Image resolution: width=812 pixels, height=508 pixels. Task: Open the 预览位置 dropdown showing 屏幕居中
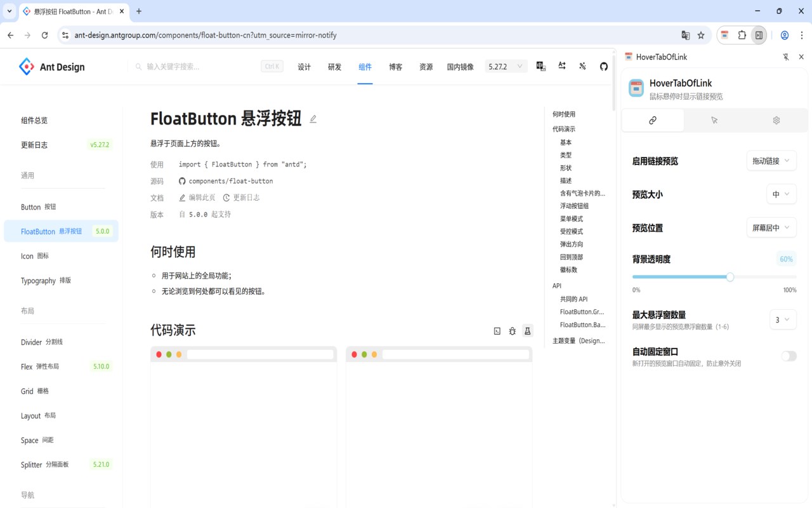coord(771,227)
